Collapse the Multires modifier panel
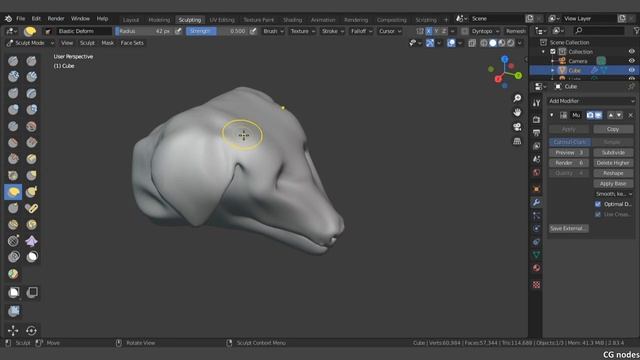640x360 pixels. click(x=552, y=116)
